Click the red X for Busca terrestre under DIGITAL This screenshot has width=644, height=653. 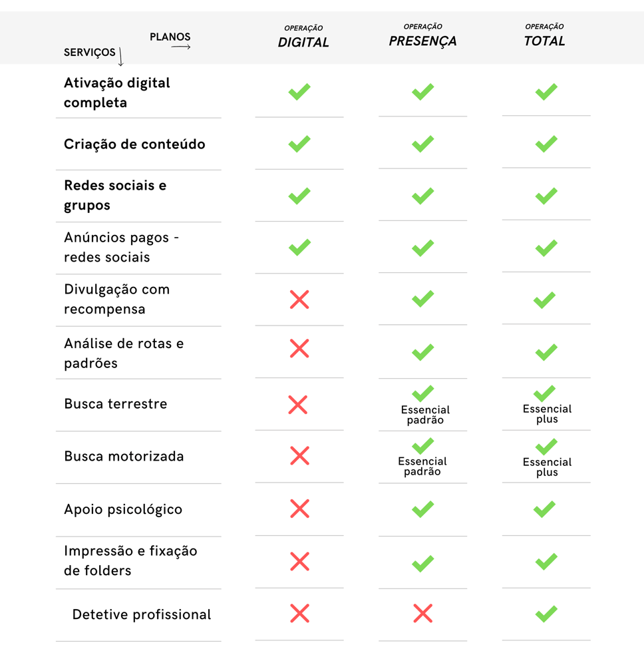298,405
